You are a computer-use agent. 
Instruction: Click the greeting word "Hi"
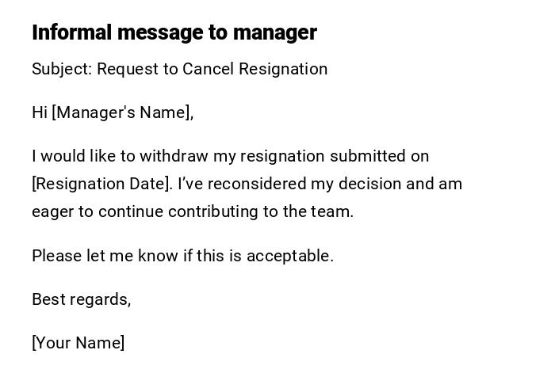pyautogui.click(x=40, y=112)
